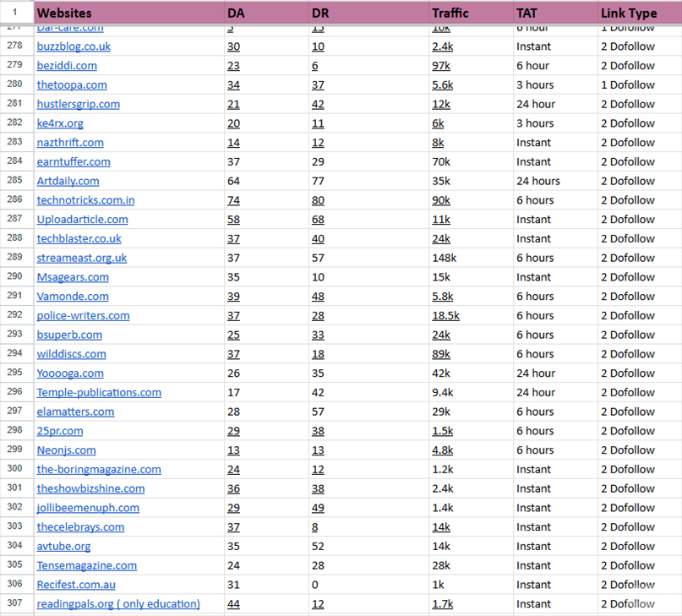Viewport: 682px width, 616px height.
Task: Open the Artdaily.com link
Action: (x=68, y=181)
